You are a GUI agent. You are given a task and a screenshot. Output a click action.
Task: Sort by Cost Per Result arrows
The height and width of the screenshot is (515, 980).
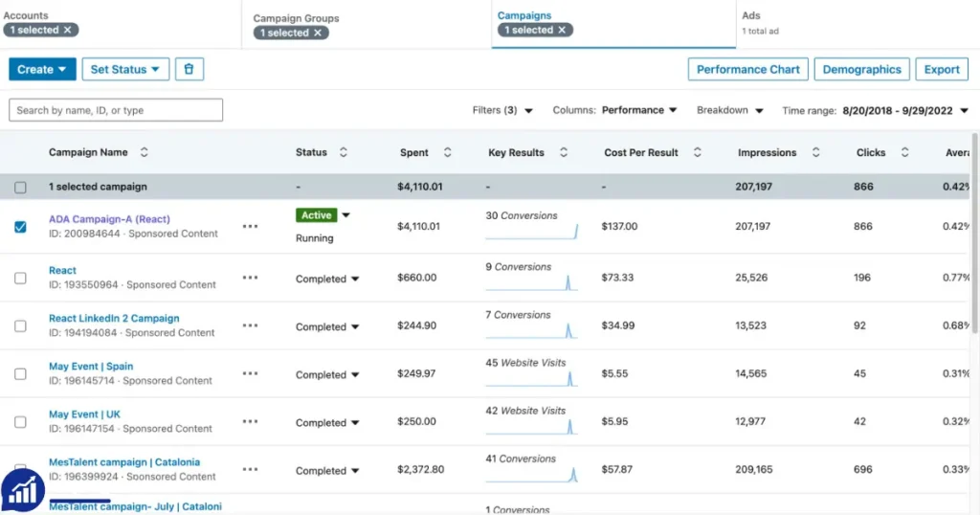pos(698,152)
